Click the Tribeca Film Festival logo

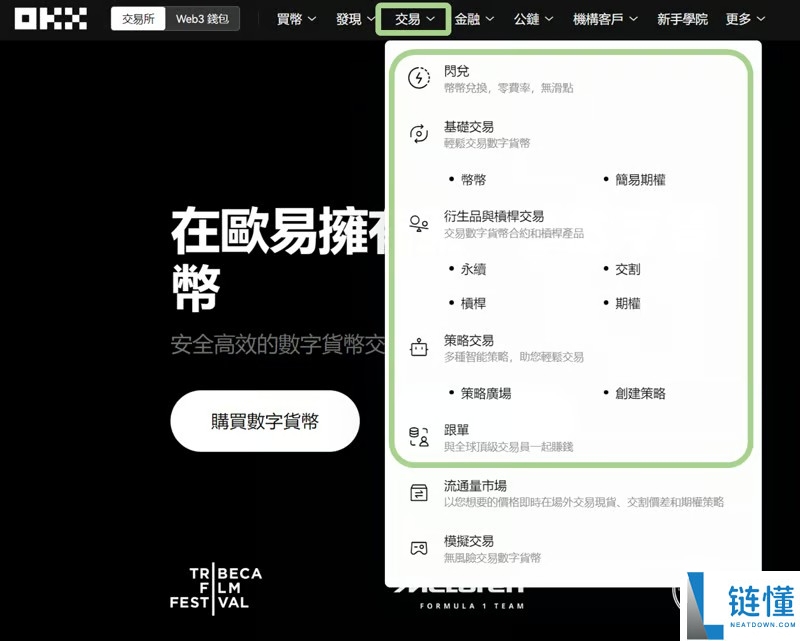coord(216,588)
